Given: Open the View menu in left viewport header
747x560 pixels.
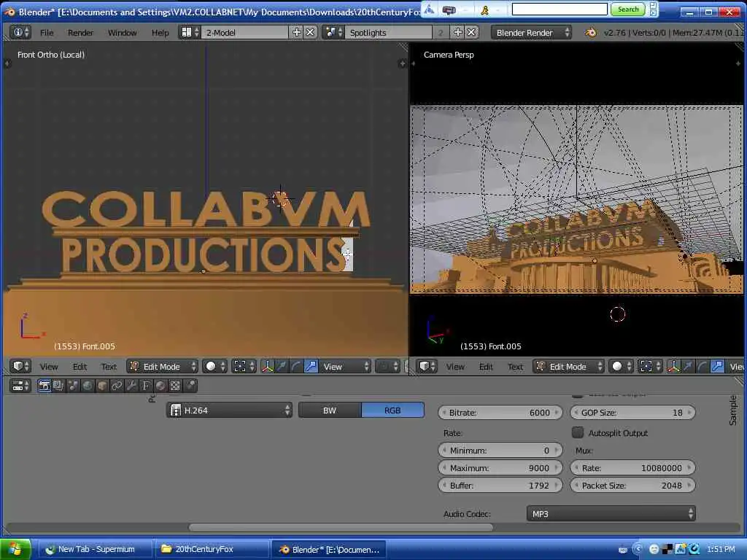Looking at the screenshot, I should tap(49, 367).
